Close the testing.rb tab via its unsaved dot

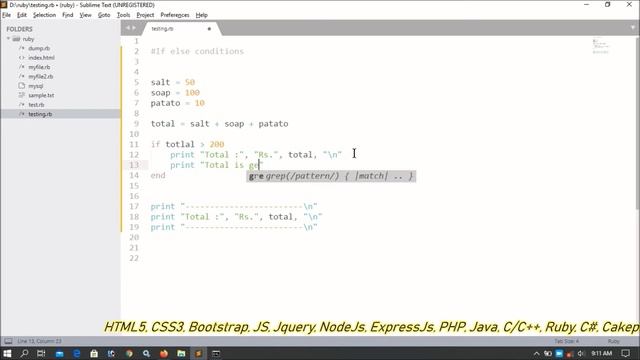click(209, 29)
